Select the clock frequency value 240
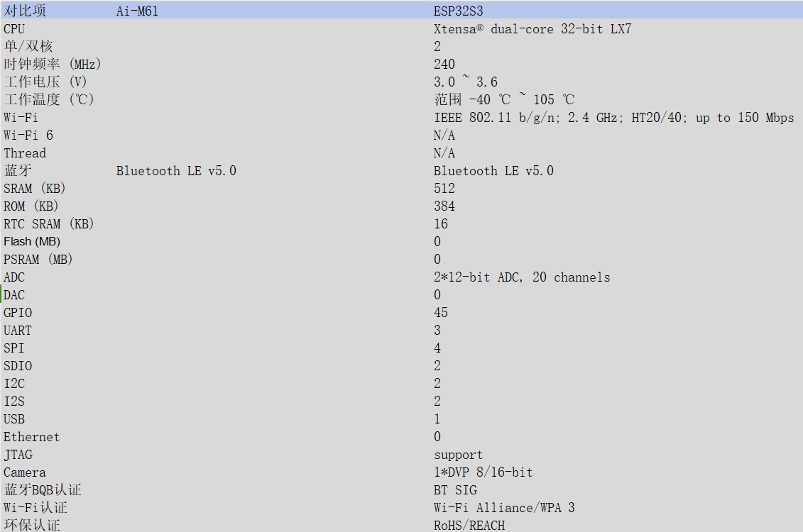 444,65
